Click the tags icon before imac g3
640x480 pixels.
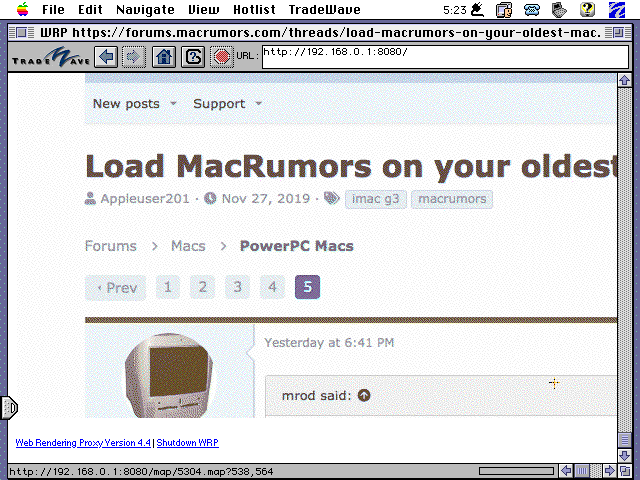331,198
